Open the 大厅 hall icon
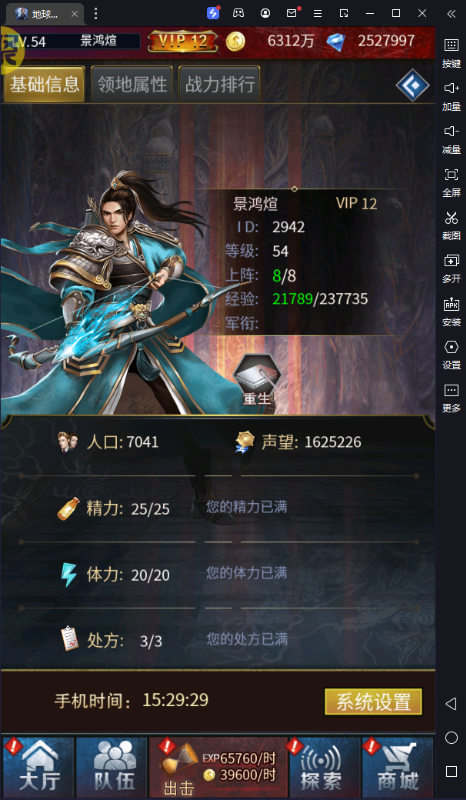This screenshot has height=800, width=466. point(39,767)
